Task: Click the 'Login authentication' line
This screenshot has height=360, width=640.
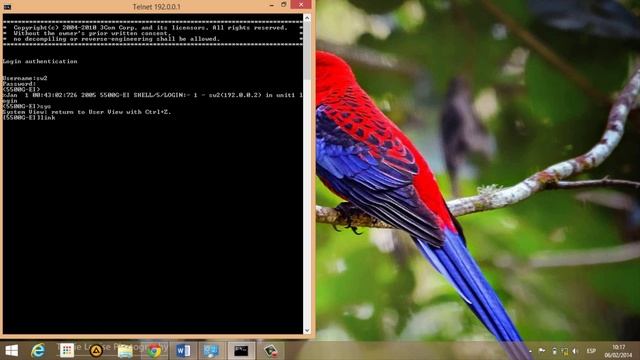Action: point(40,61)
